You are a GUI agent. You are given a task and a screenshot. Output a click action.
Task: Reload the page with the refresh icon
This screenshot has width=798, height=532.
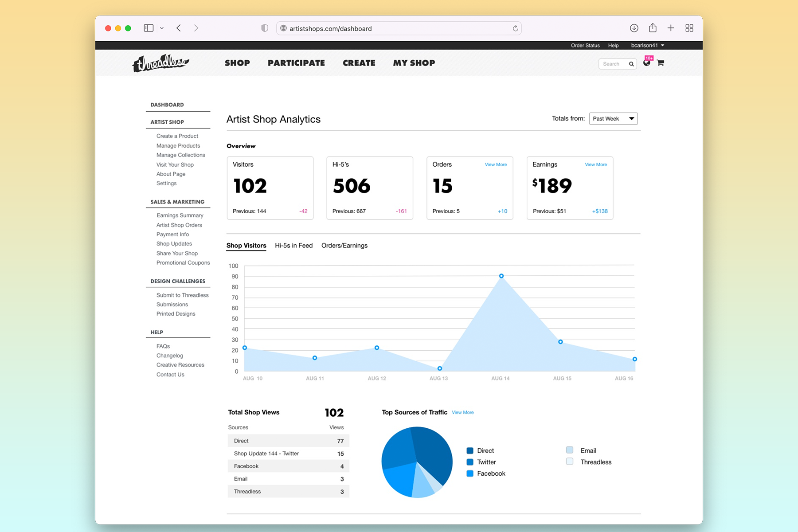(x=515, y=28)
